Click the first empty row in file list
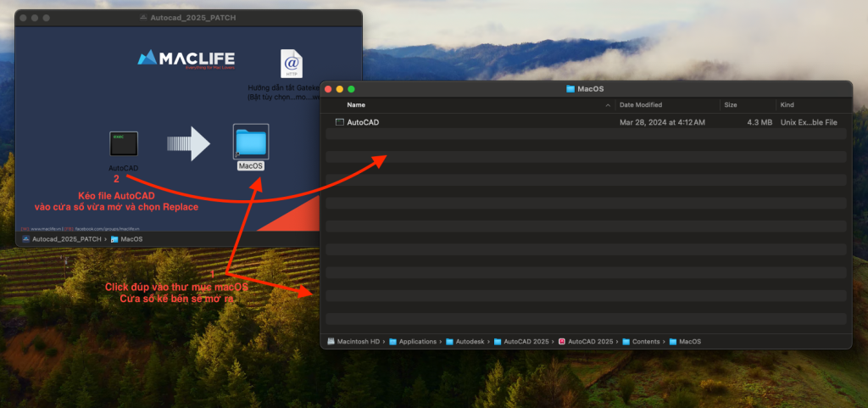The height and width of the screenshot is (408, 868). 585,134
